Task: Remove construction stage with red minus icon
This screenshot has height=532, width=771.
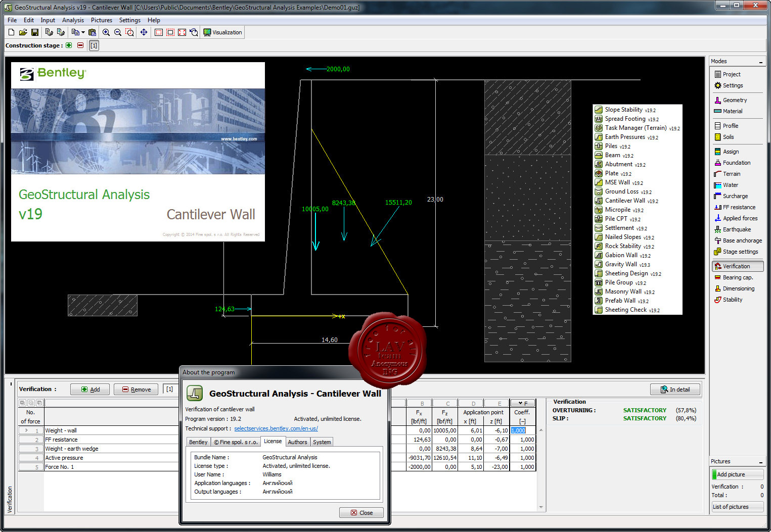Action: coord(80,45)
